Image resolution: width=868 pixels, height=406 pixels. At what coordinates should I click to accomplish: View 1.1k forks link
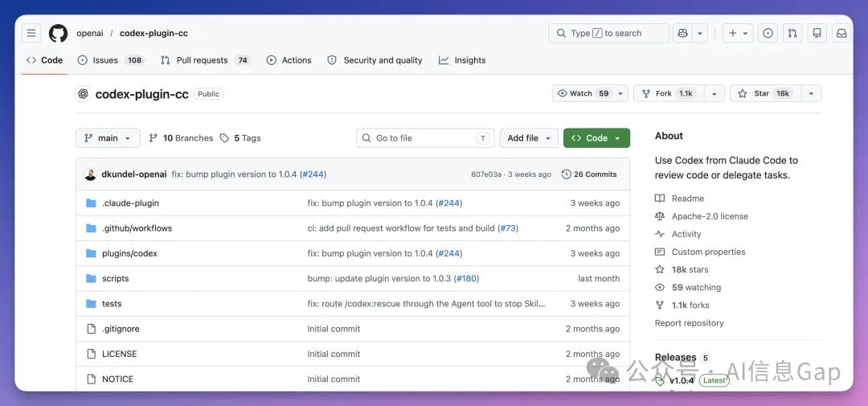(682, 306)
